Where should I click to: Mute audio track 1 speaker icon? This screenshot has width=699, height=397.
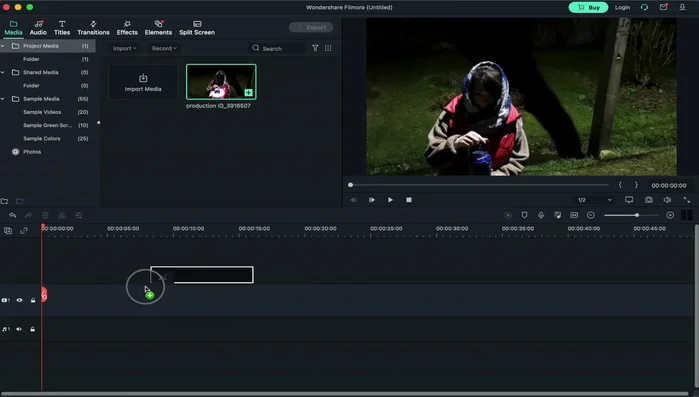click(19, 329)
